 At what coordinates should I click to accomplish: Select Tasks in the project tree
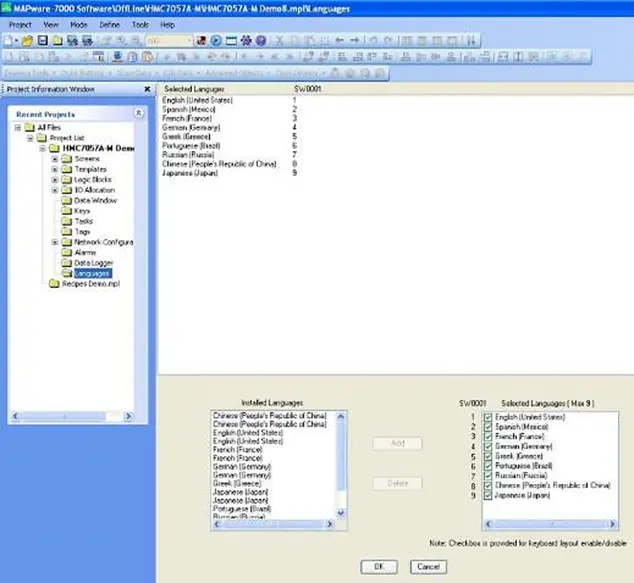click(84, 222)
